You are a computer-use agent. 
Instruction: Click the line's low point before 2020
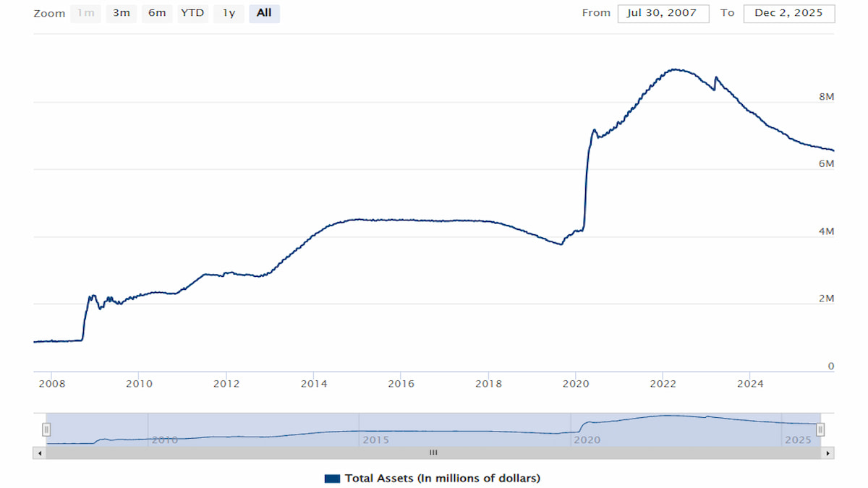click(x=561, y=244)
